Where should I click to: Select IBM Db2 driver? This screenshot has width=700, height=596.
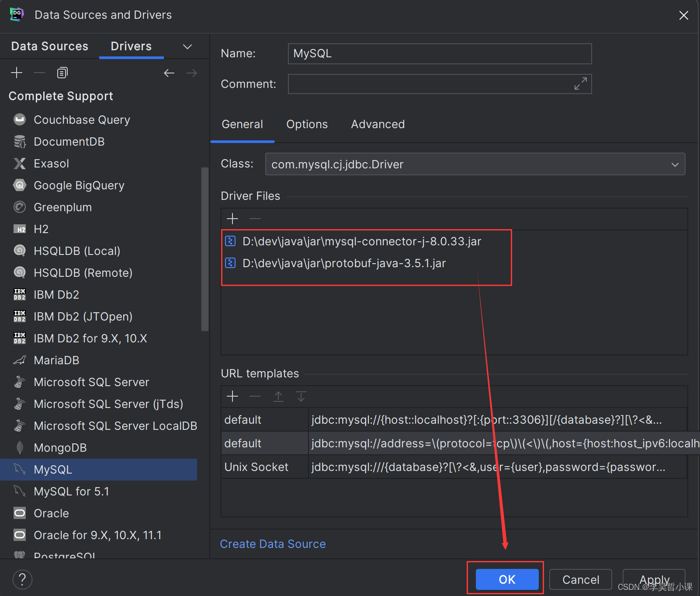click(x=98, y=294)
